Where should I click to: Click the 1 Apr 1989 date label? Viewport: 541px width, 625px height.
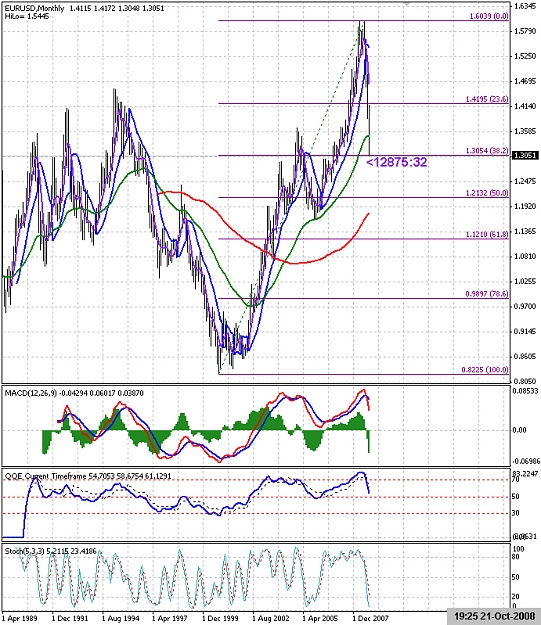(20, 618)
